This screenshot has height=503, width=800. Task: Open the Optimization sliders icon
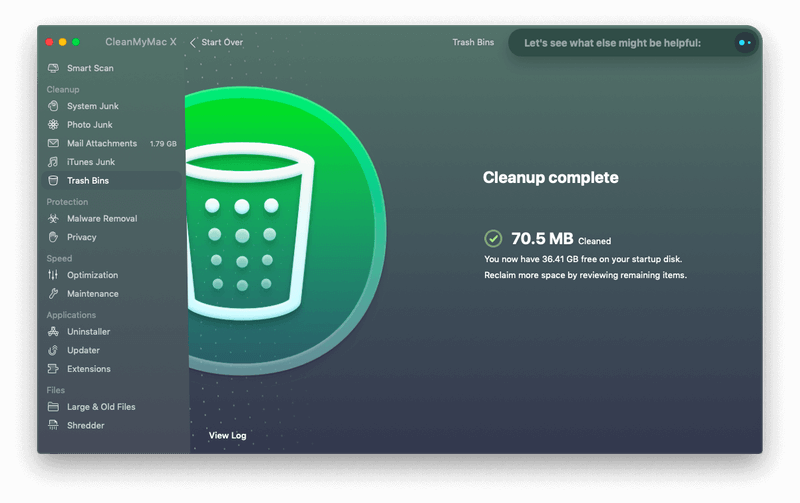[53, 275]
